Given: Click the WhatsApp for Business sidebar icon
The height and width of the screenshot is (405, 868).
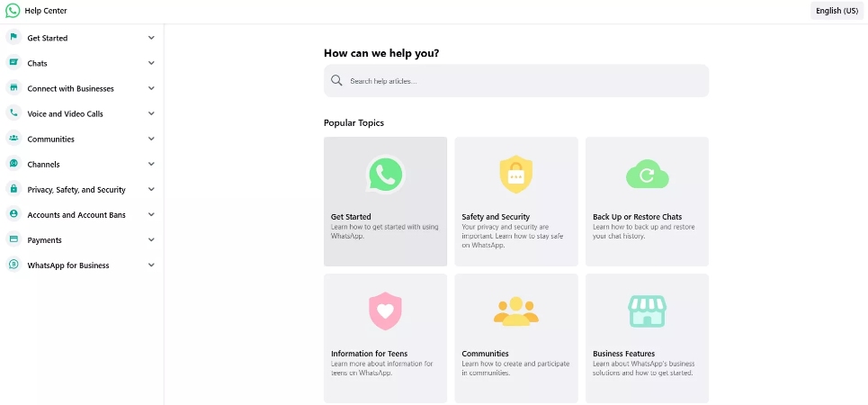Looking at the screenshot, I should tap(13, 265).
